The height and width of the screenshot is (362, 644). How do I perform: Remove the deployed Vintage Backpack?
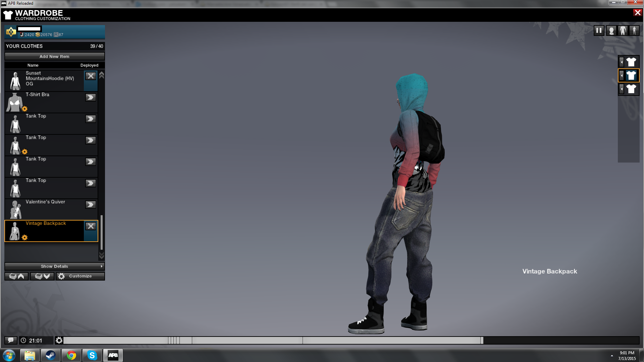(x=91, y=226)
